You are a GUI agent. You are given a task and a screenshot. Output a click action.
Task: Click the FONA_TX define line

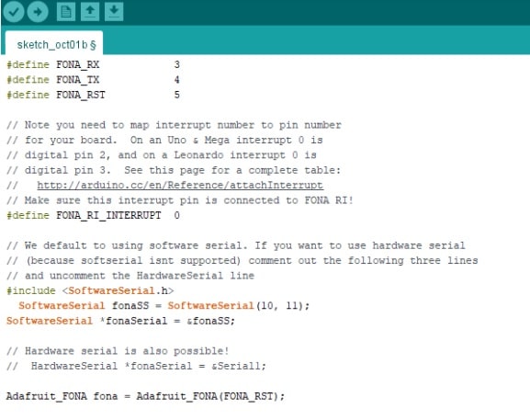[x=93, y=80]
